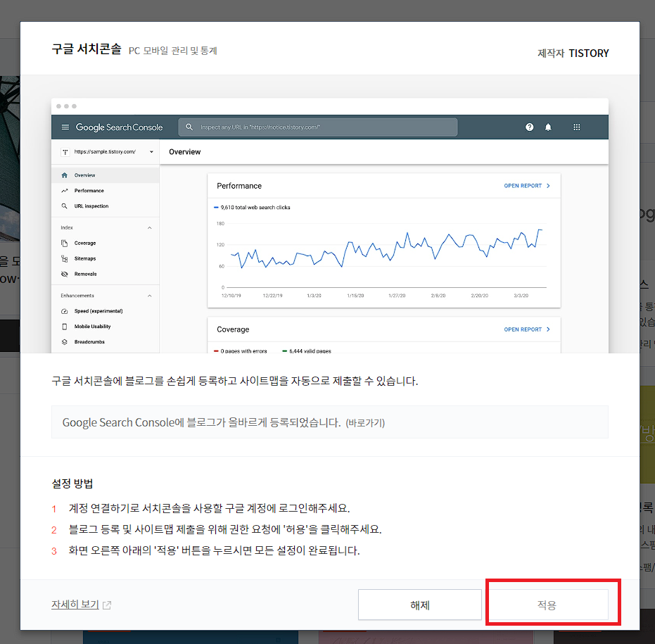Click the 설정 방법 heading
The image size is (655, 644).
click(x=72, y=484)
